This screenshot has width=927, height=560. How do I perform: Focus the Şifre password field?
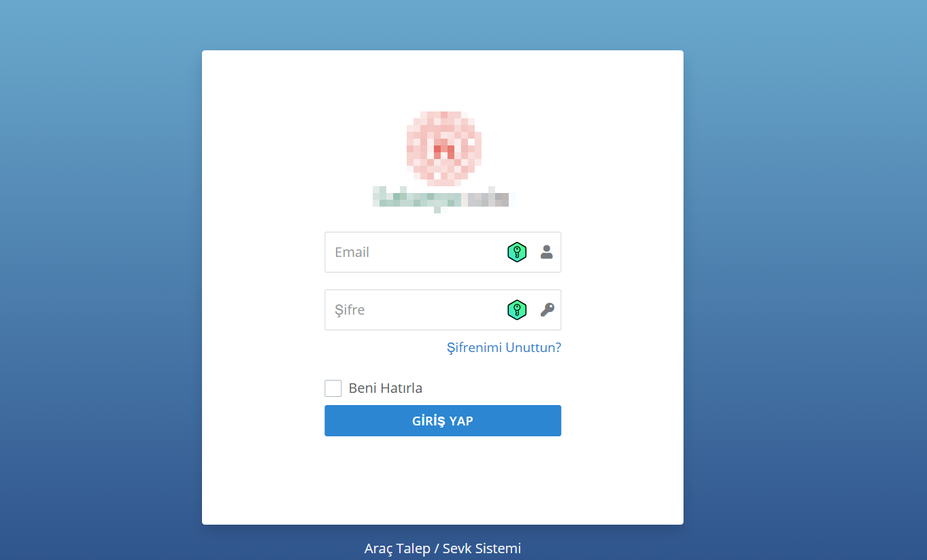point(443,310)
